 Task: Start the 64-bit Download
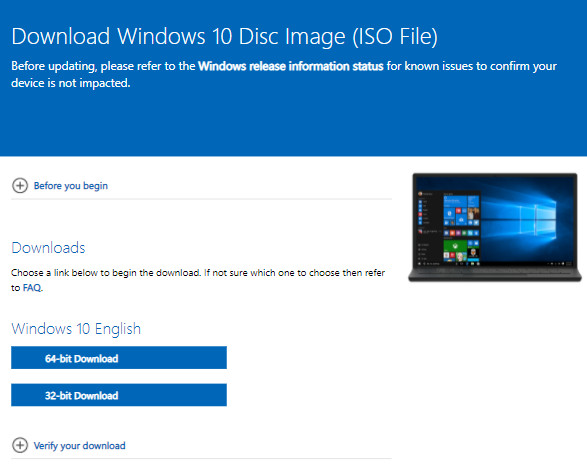[119, 358]
